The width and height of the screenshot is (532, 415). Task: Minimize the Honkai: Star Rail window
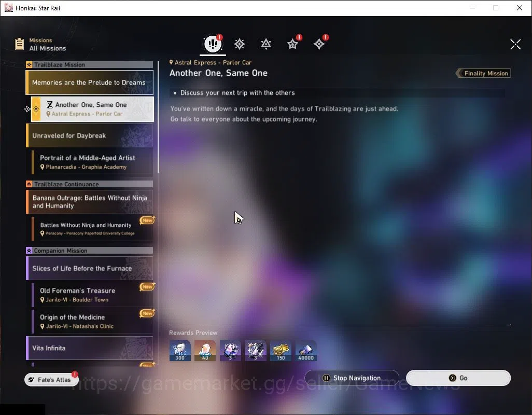[472, 8]
